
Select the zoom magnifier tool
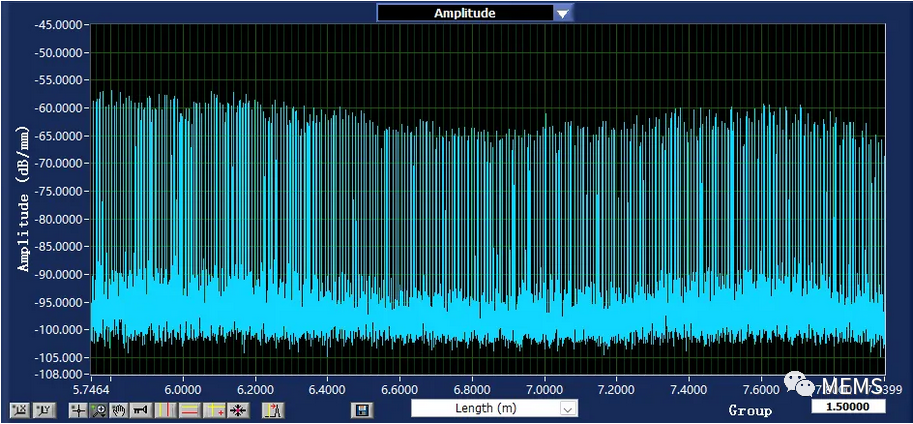coord(97,411)
